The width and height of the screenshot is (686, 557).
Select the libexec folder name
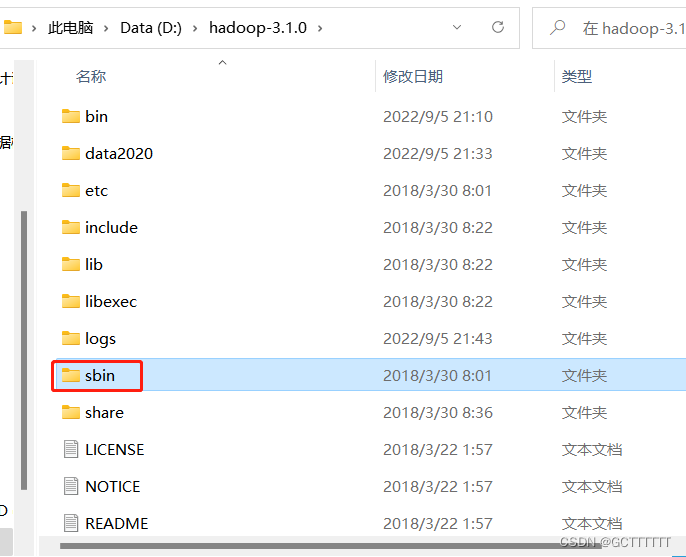(111, 301)
